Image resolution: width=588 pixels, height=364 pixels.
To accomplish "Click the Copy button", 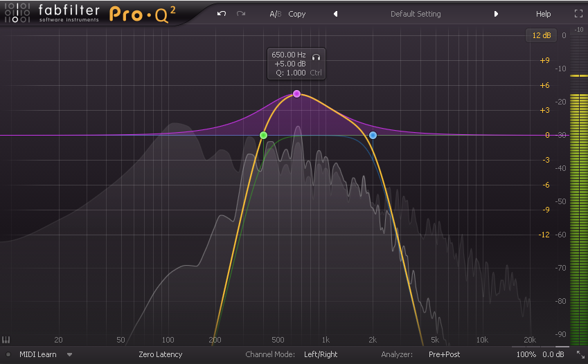I will click(x=297, y=14).
